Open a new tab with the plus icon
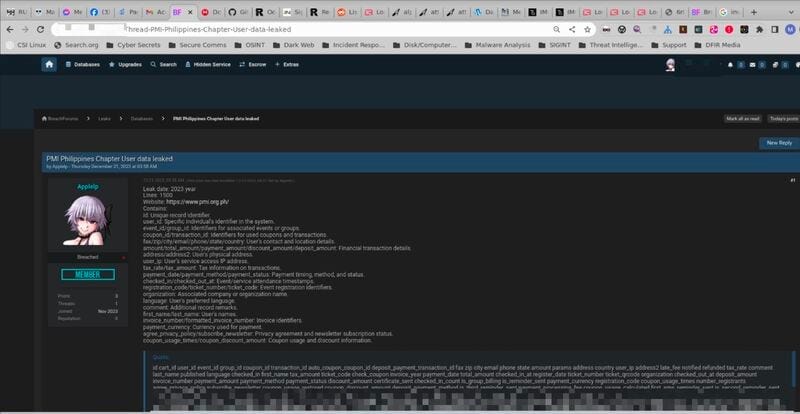 (x=754, y=12)
